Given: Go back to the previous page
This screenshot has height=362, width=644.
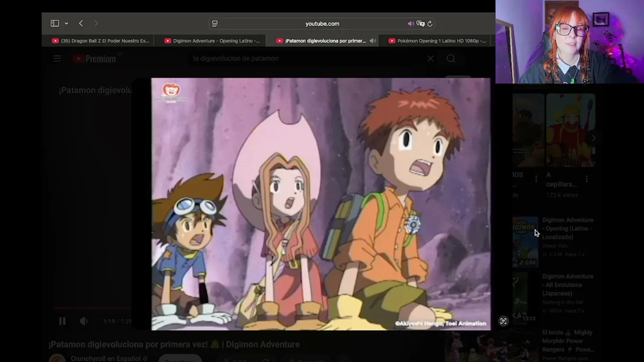Looking at the screenshot, I should click(80, 23).
